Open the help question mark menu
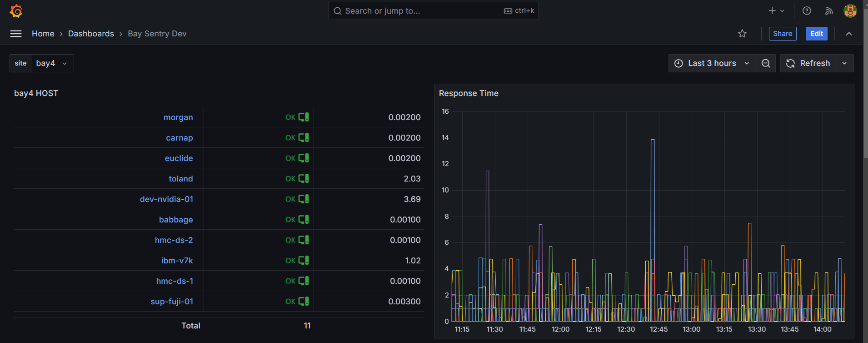The image size is (868, 343). (x=807, y=11)
